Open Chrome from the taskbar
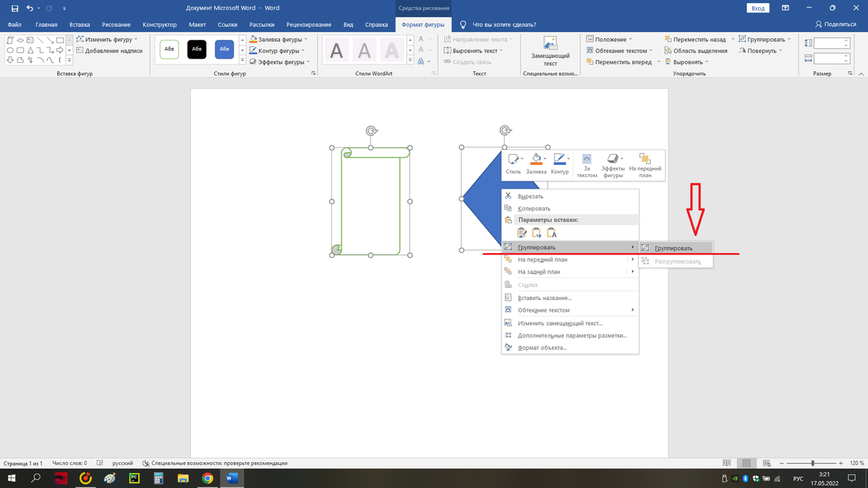Image resolution: width=868 pixels, height=488 pixels. coord(208,478)
